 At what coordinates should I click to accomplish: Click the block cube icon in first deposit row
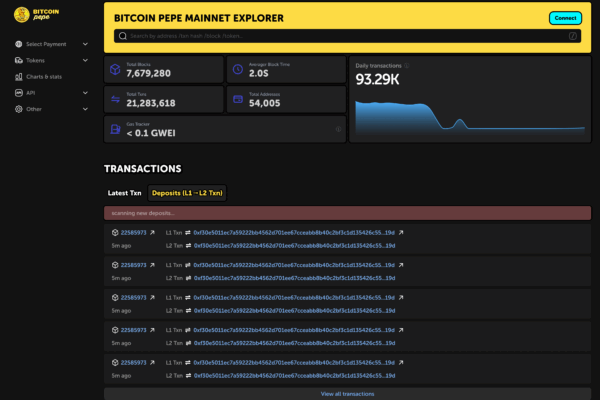115,232
